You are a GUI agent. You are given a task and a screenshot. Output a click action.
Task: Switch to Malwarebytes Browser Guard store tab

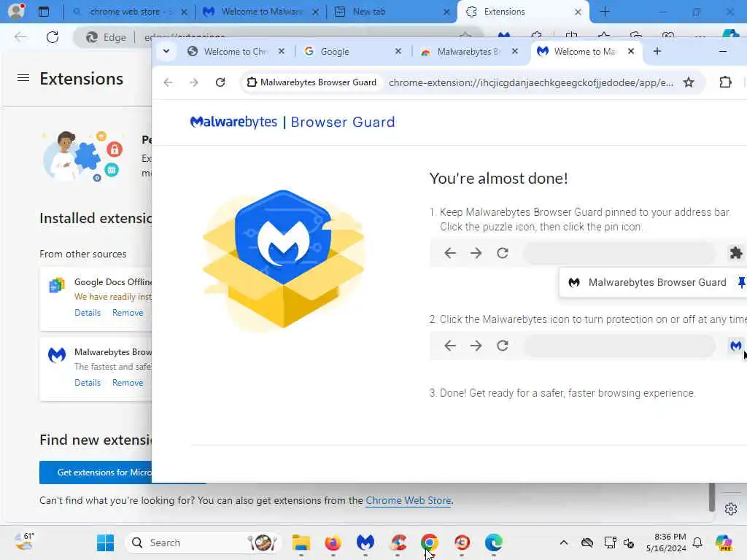click(468, 52)
